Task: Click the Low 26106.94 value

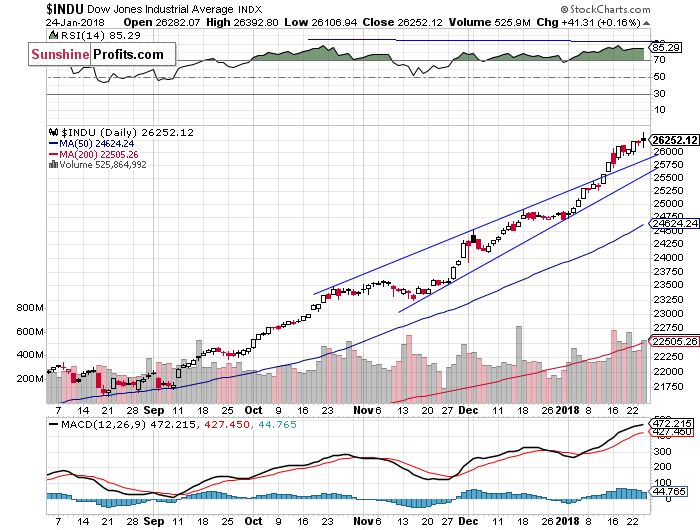Action: tap(321, 22)
